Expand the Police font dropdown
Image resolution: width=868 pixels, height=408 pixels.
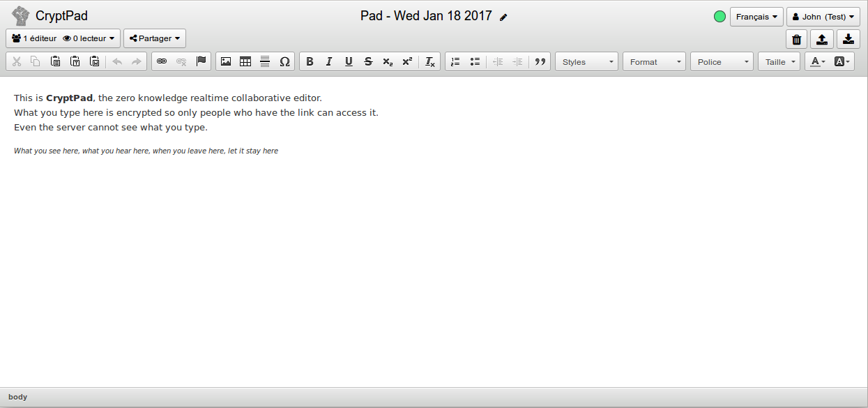[722, 61]
